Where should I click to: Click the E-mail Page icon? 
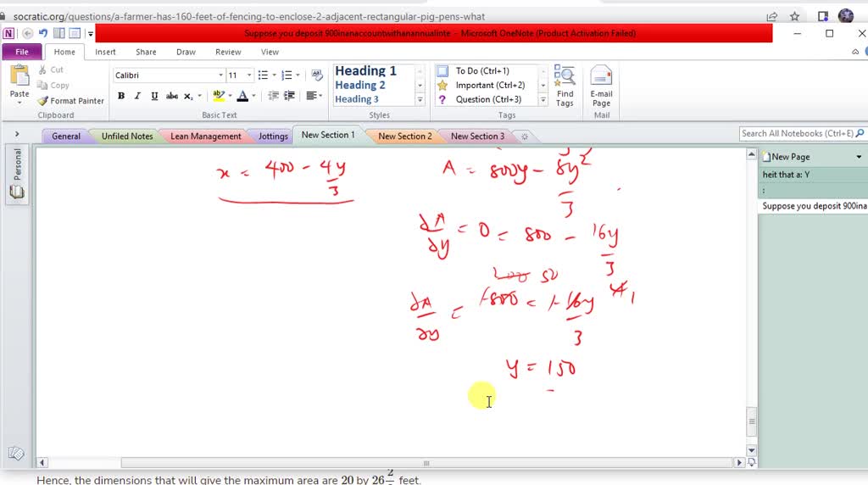tap(601, 86)
